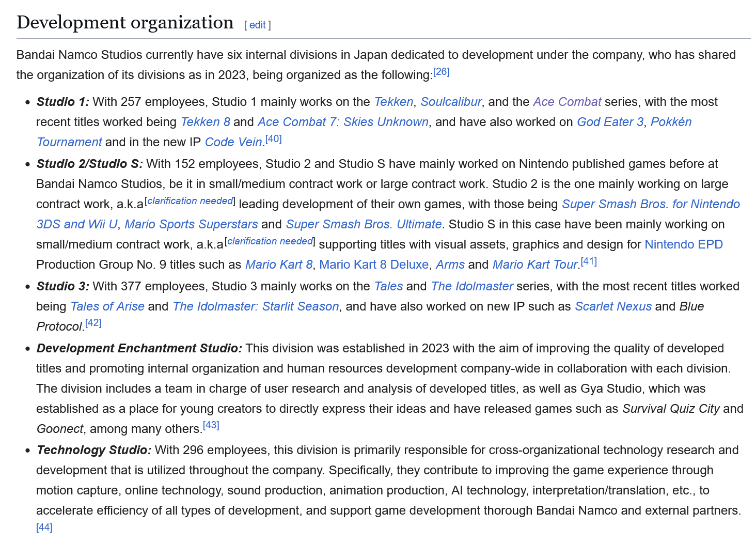This screenshot has height=543, width=756.
Task: Open the Mario Sports Superstars link
Action: click(x=191, y=224)
